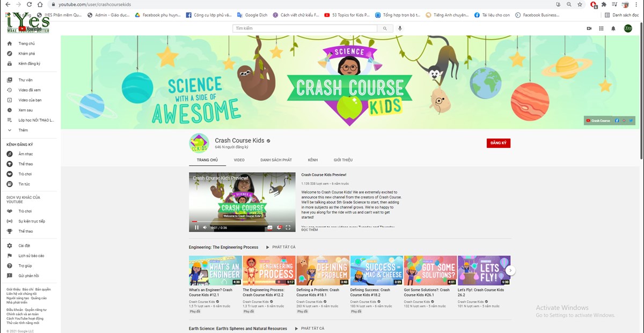Pause the Crash Course Kids preview video
644x333 pixels.
[196, 227]
